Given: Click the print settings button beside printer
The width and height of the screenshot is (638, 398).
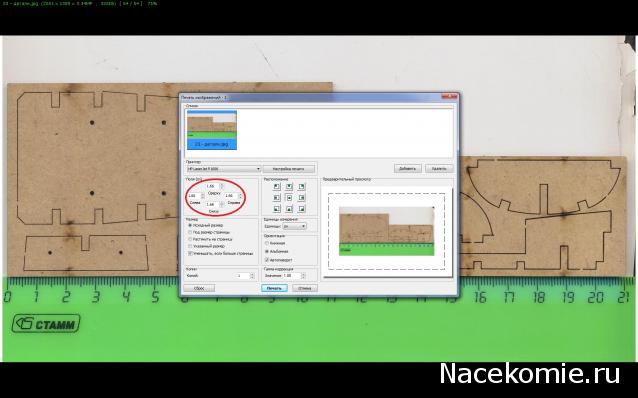Looking at the screenshot, I should 289,169.
